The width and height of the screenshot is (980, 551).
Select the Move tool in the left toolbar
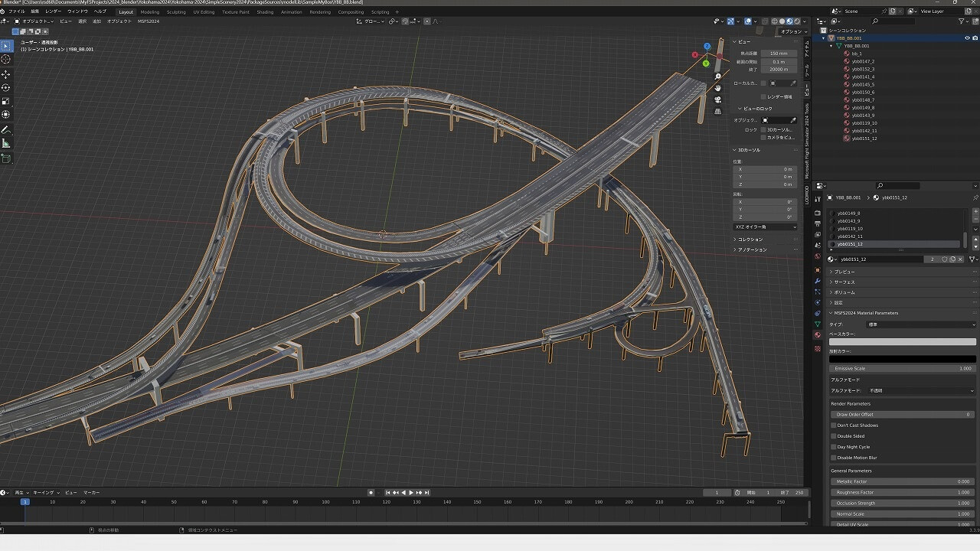click(6, 74)
